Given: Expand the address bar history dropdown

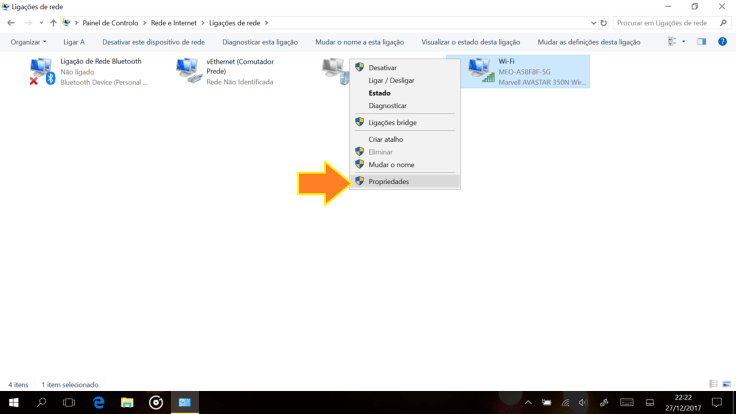Looking at the screenshot, I should (x=593, y=23).
